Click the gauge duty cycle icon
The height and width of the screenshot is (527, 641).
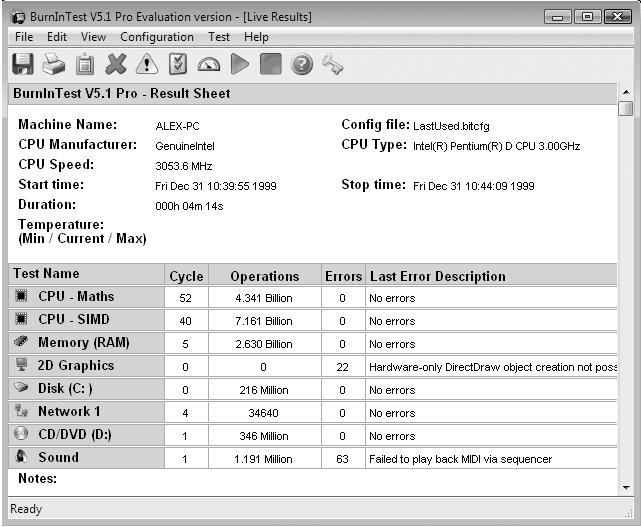209,65
